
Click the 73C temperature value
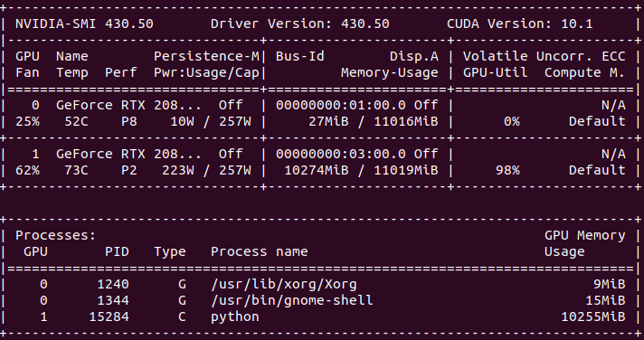76,170
